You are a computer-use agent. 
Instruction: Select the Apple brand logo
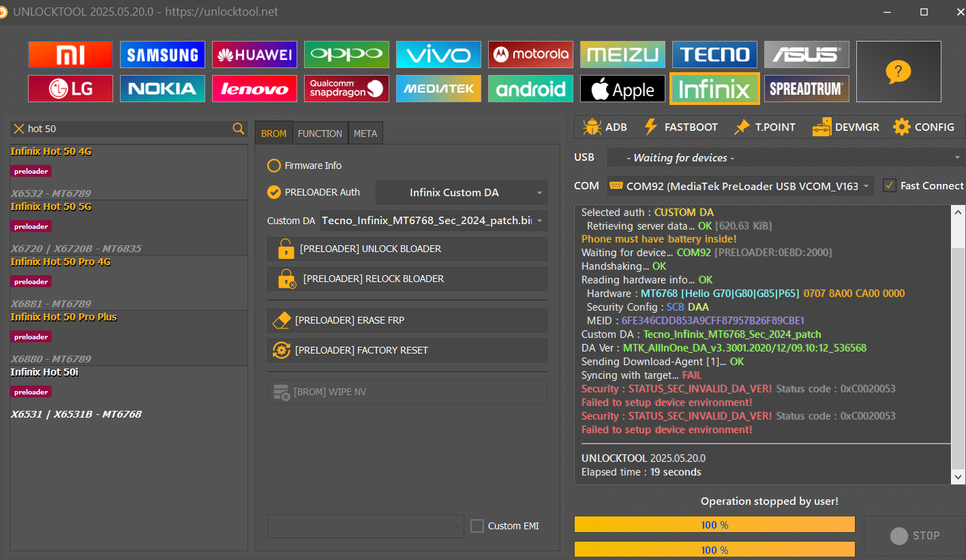point(622,89)
